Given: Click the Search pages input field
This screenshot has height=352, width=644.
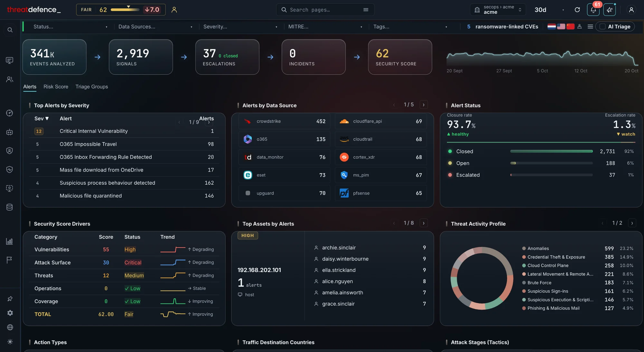Looking at the screenshot, I should [325, 10].
